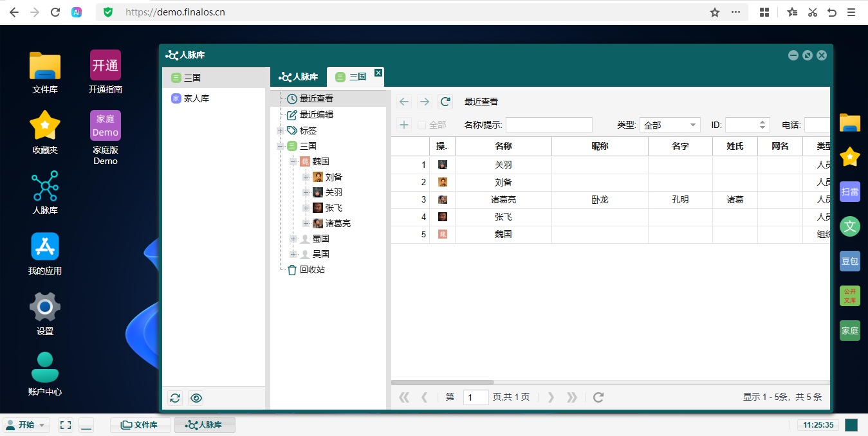Click the plus add-contact button
Screen dimensions: 868x436
point(404,125)
